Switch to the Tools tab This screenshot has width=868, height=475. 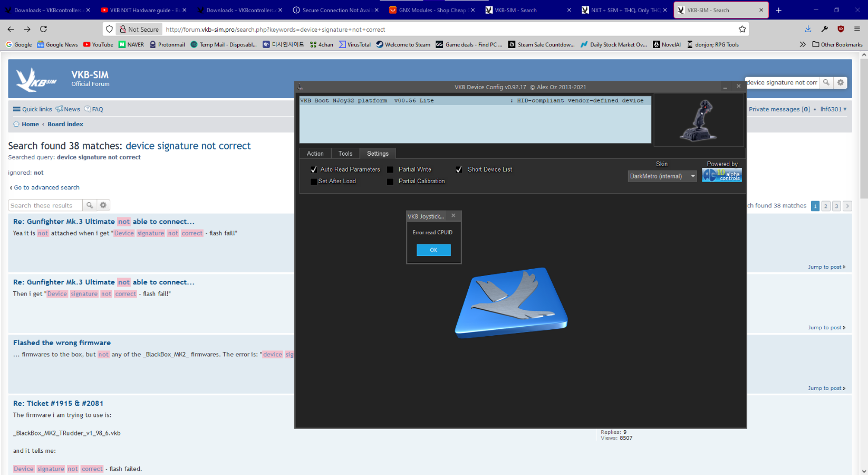[345, 154]
